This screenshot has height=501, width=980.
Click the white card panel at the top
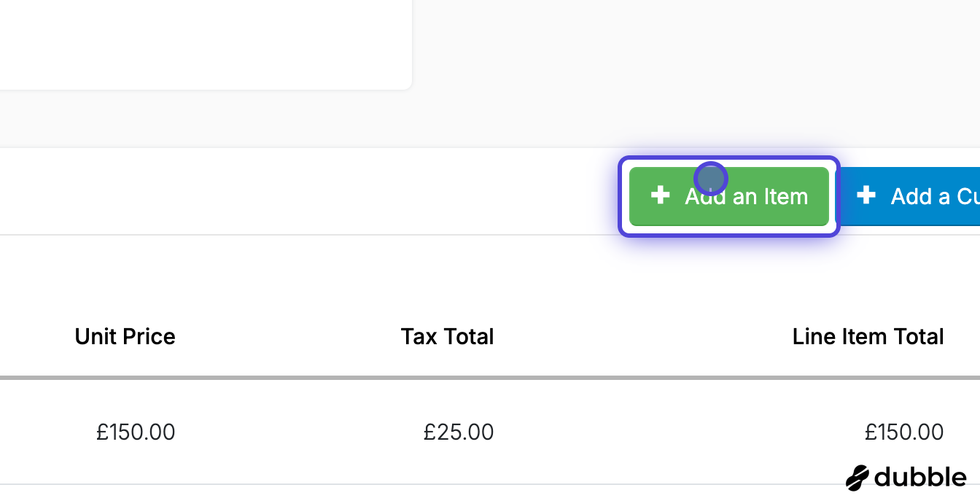click(204, 44)
